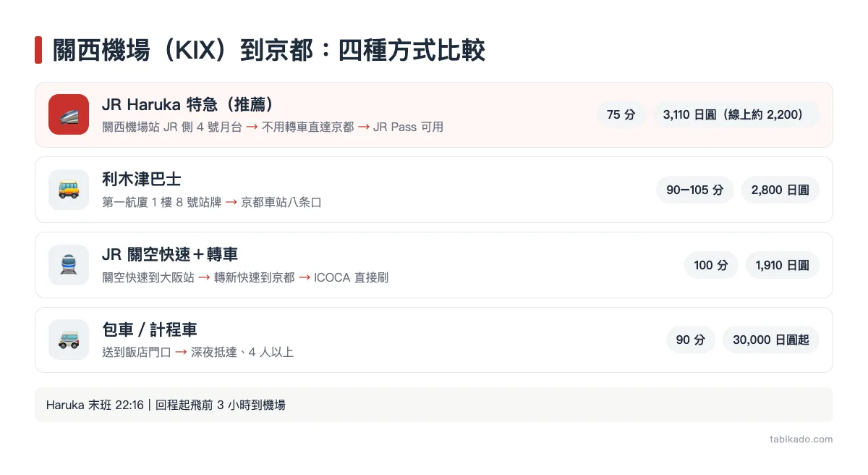868x475 pixels.
Task: Select the 30,000 日圓起 price badge
Action: [771, 340]
